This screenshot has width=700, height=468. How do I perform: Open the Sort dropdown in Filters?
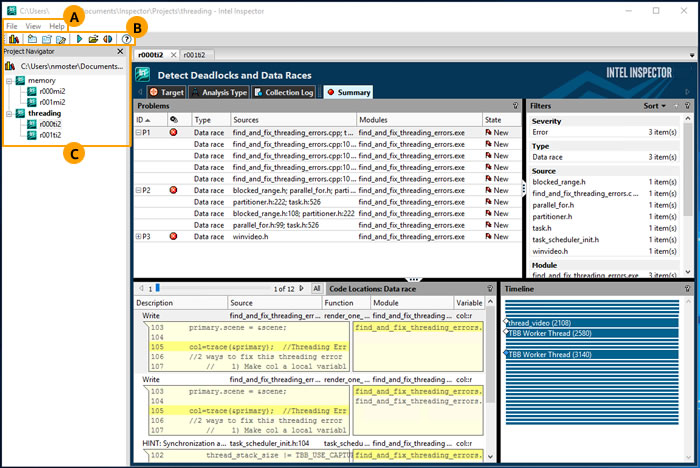click(655, 105)
